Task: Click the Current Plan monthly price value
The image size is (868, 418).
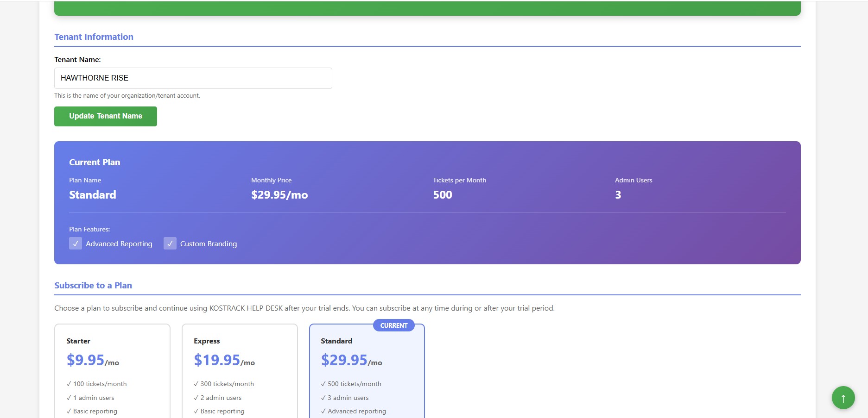Action: [x=279, y=195]
